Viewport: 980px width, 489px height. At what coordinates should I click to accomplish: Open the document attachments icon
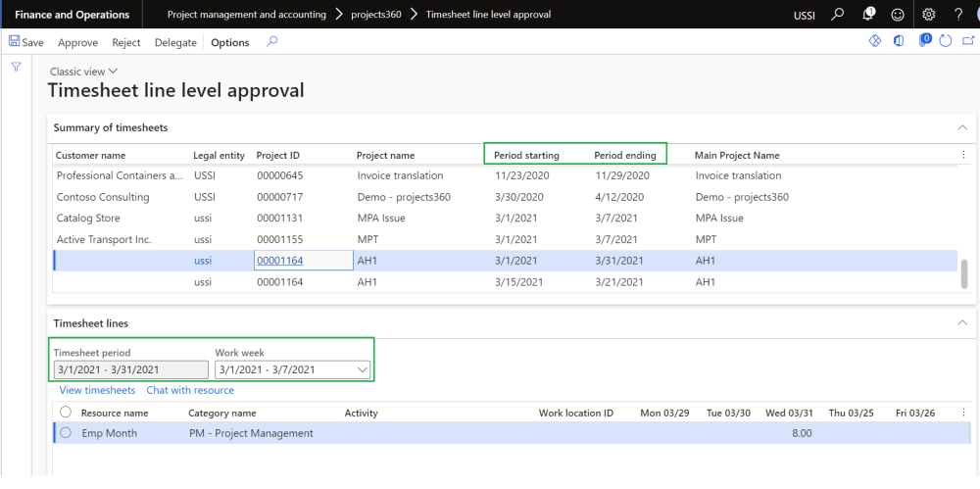coord(924,41)
